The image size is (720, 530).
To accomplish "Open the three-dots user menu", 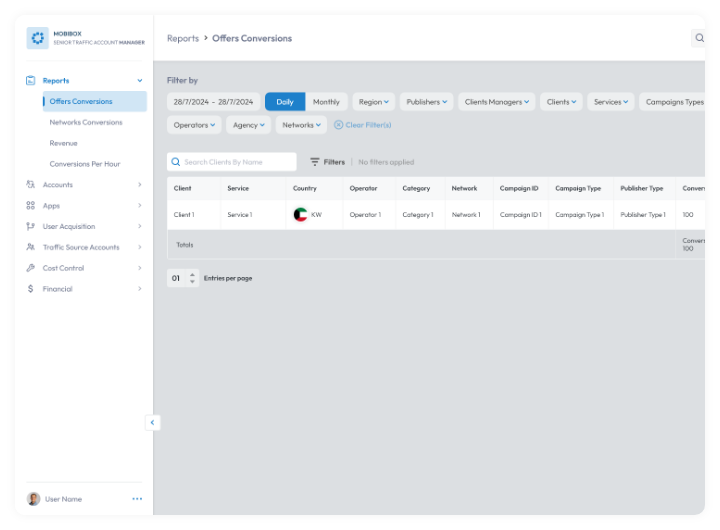I will 137,499.
